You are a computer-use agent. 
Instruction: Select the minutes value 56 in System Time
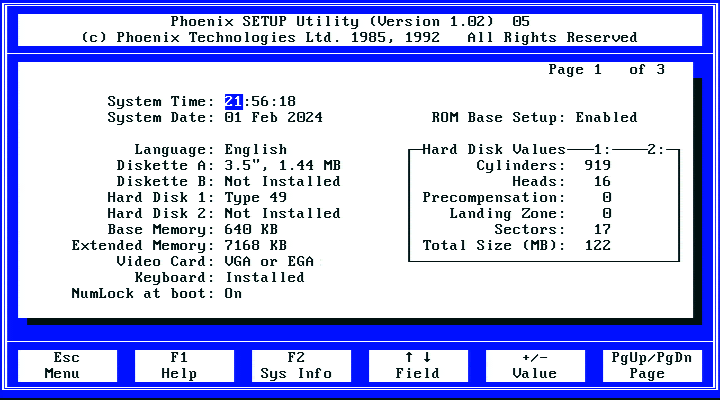(260, 101)
